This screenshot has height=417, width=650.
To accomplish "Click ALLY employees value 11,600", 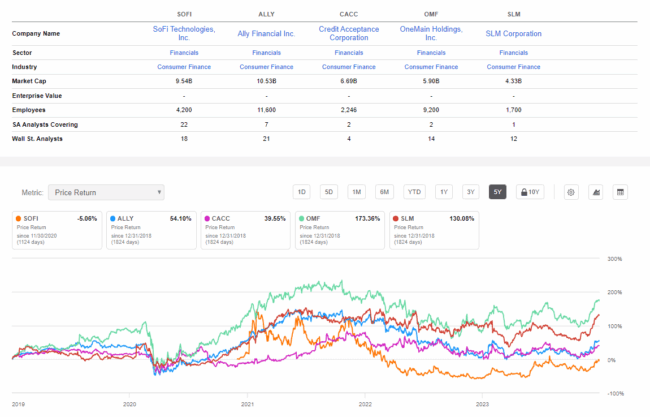I will coord(267,110).
